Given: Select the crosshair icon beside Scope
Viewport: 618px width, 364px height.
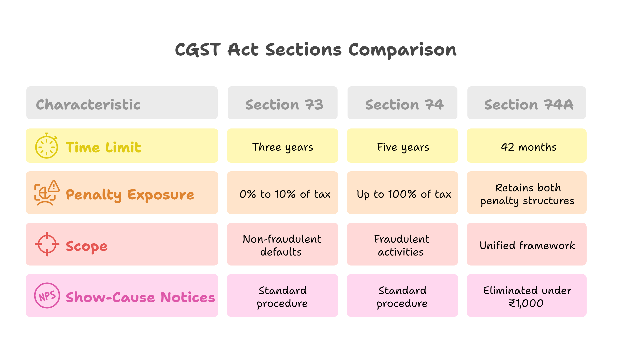Looking at the screenshot, I should click(x=47, y=244).
